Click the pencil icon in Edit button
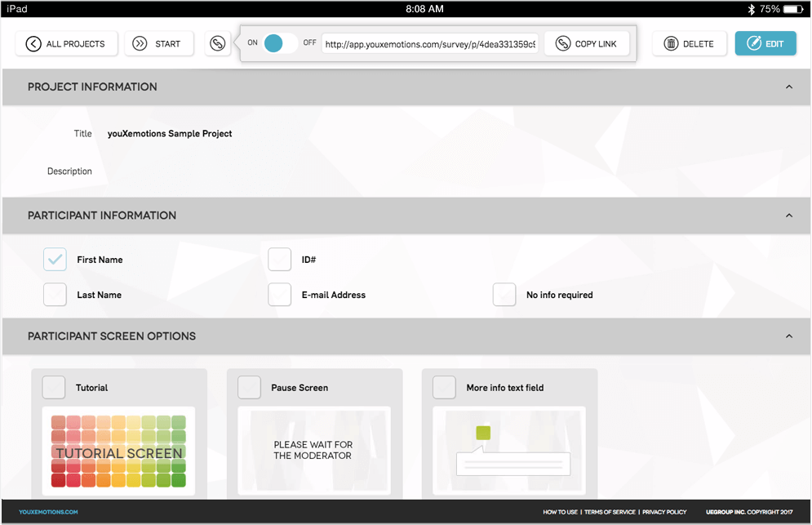 753,44
